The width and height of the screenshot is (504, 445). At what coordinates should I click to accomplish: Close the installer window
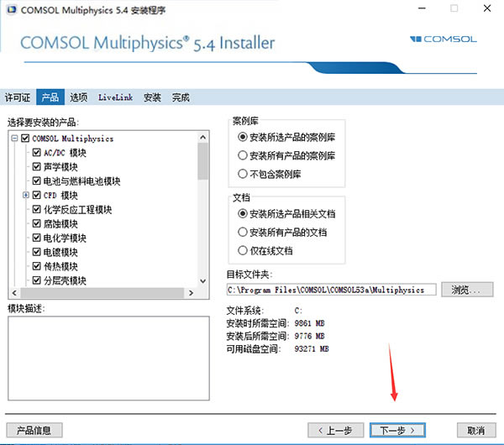[487, 8]
